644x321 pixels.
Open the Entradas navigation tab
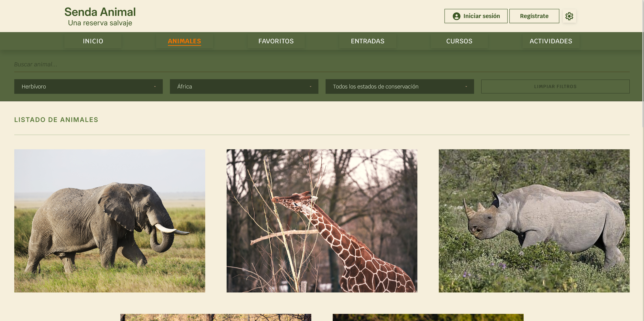tap(367, 41)
